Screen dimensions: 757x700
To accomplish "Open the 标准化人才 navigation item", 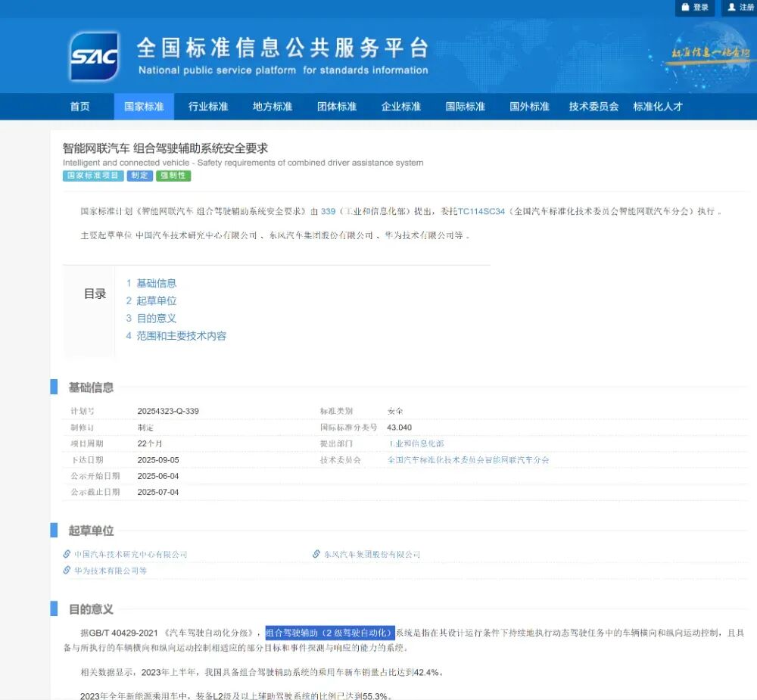I will (656, 107).
